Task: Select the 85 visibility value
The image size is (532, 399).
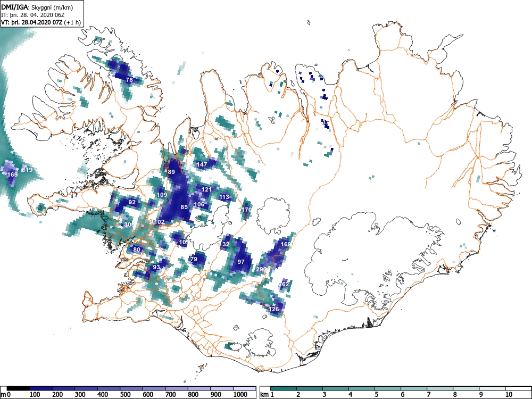Action: (x=184, y=207)
